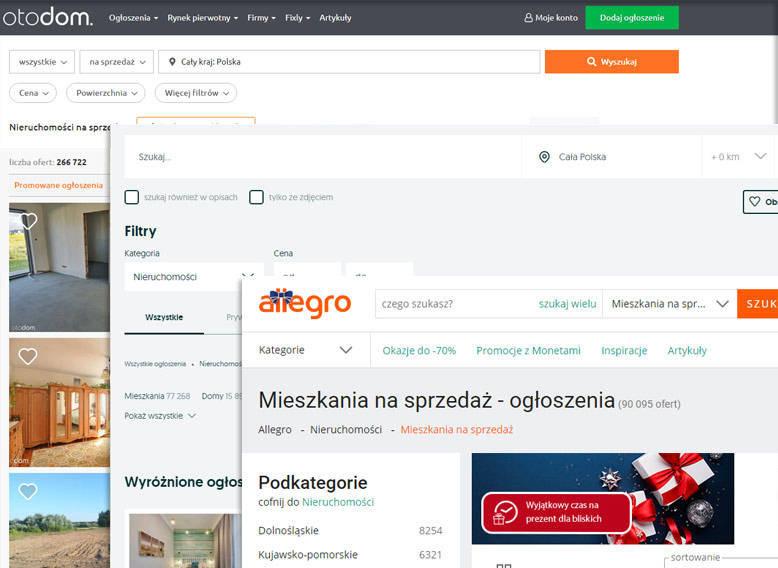Open the Powierzchnia filter dropdown
778x568 pixels.
tap(106, 93)
